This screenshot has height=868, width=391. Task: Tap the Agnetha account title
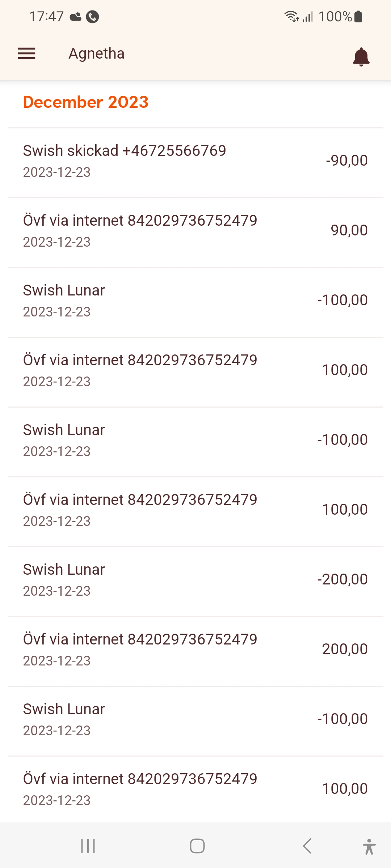(x=97, y=54)
